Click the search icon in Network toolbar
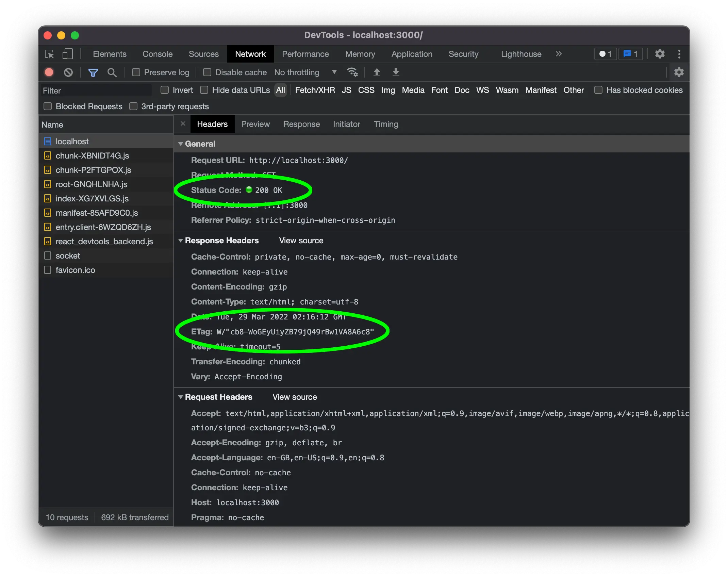This screenshot has height=577, width=728. coord(112,72)
